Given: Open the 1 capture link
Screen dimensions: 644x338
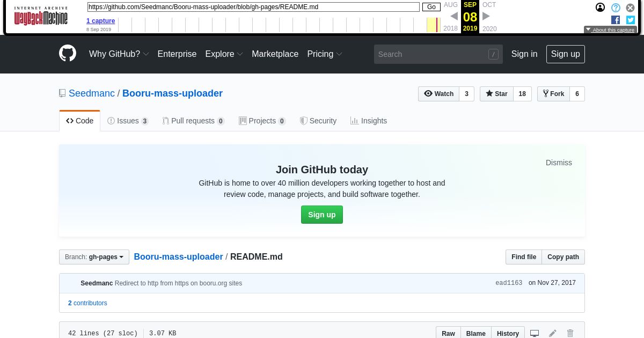Looking at the screenshot, I should 101,21.
